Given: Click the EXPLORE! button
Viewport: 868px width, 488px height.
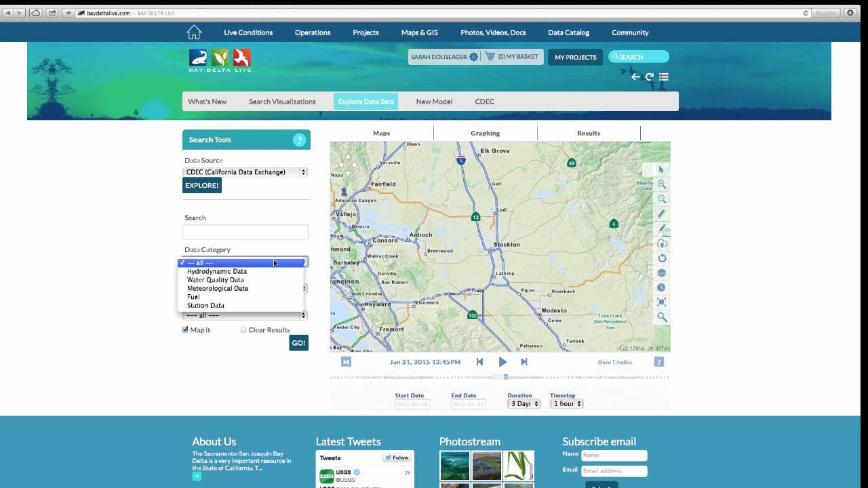Looking at the screenshot, I should coord(202,185).
